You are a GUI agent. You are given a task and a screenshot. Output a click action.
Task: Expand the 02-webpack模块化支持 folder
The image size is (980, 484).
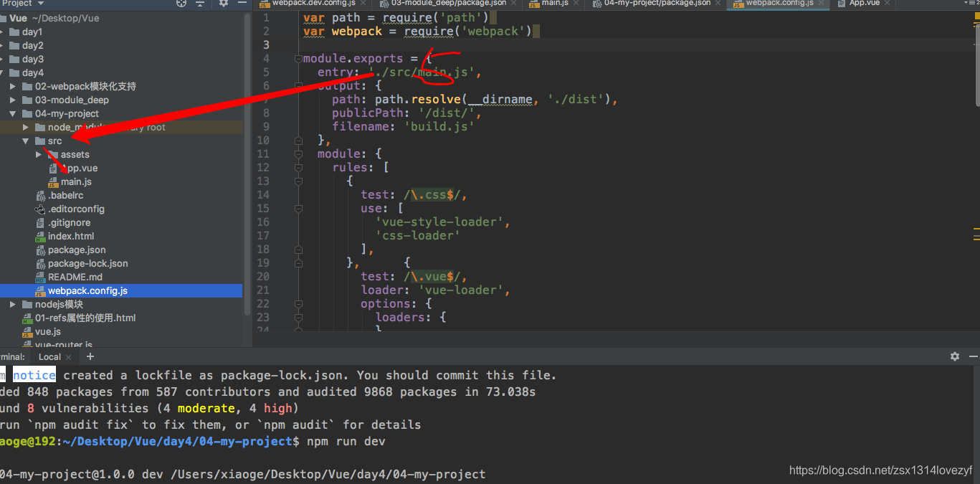point(13,87)
